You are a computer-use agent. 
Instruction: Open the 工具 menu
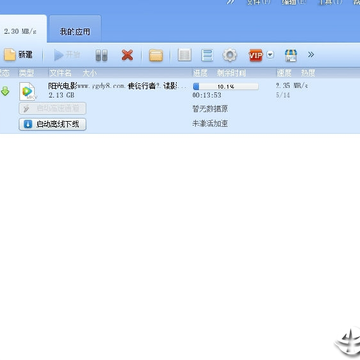(330, 2)
